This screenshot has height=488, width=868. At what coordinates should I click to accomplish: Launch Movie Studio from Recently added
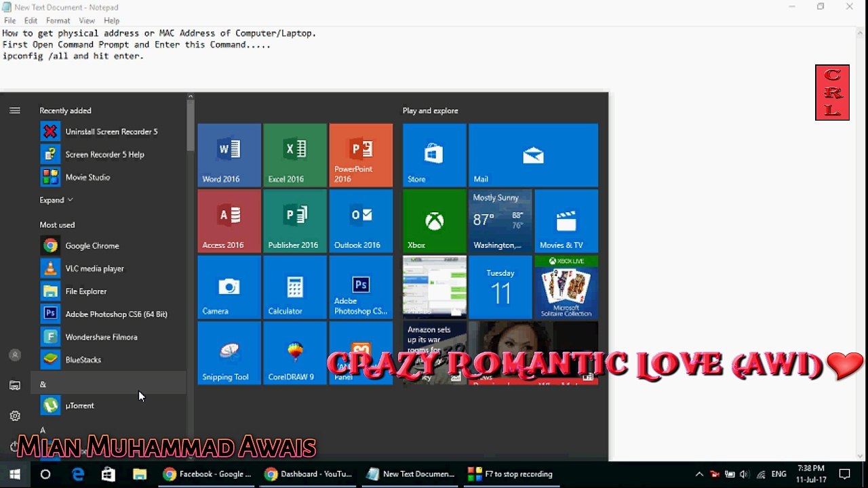(108, 178)
